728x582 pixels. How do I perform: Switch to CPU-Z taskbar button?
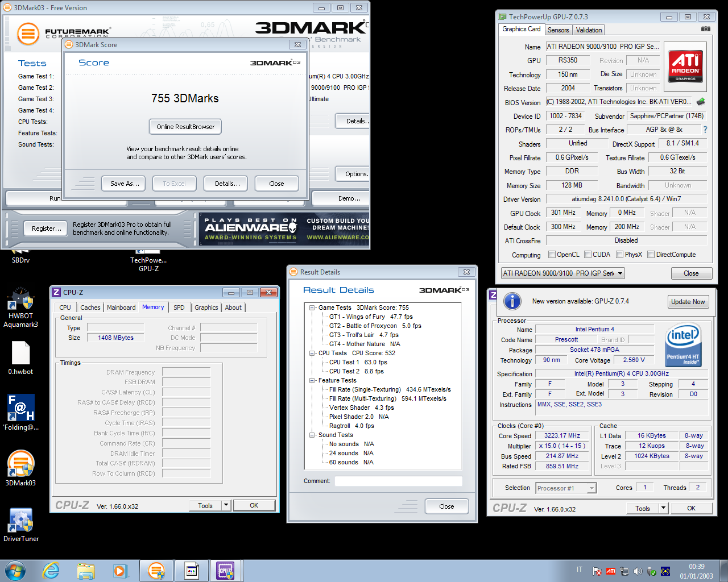[x=226, y=571]
